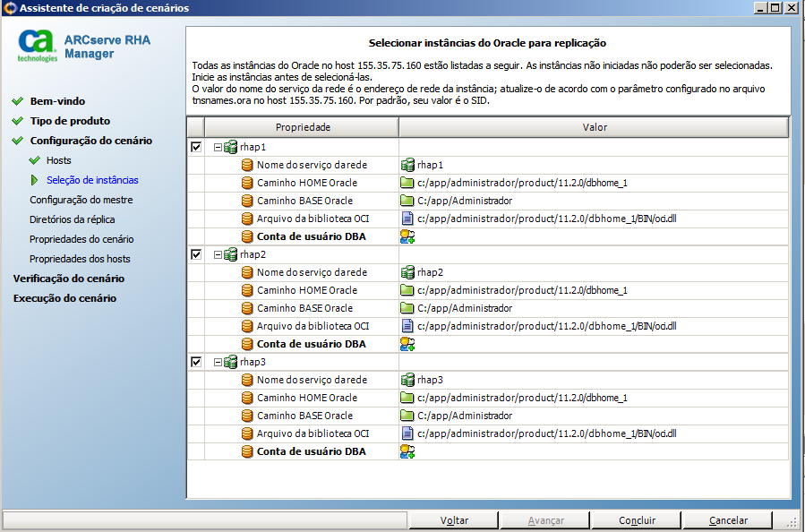Select the rhap2 oci.dll library path value
The image size is (805, 532).
547,326
